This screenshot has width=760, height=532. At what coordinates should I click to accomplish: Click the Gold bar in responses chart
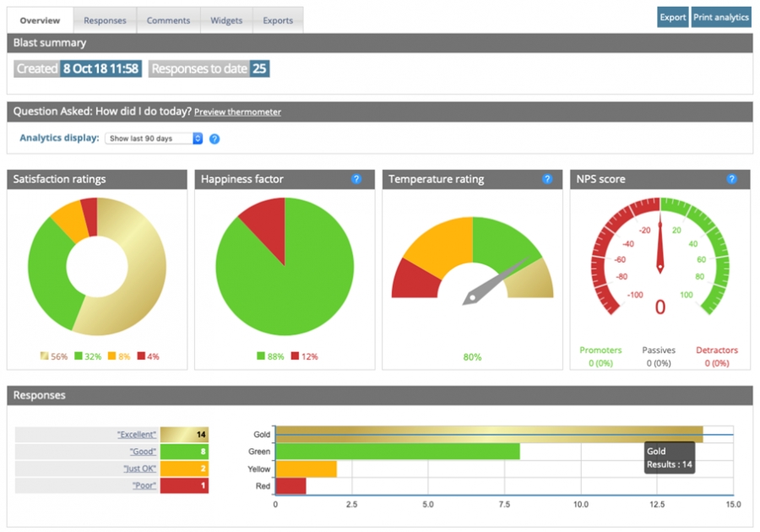pos(488,434)
